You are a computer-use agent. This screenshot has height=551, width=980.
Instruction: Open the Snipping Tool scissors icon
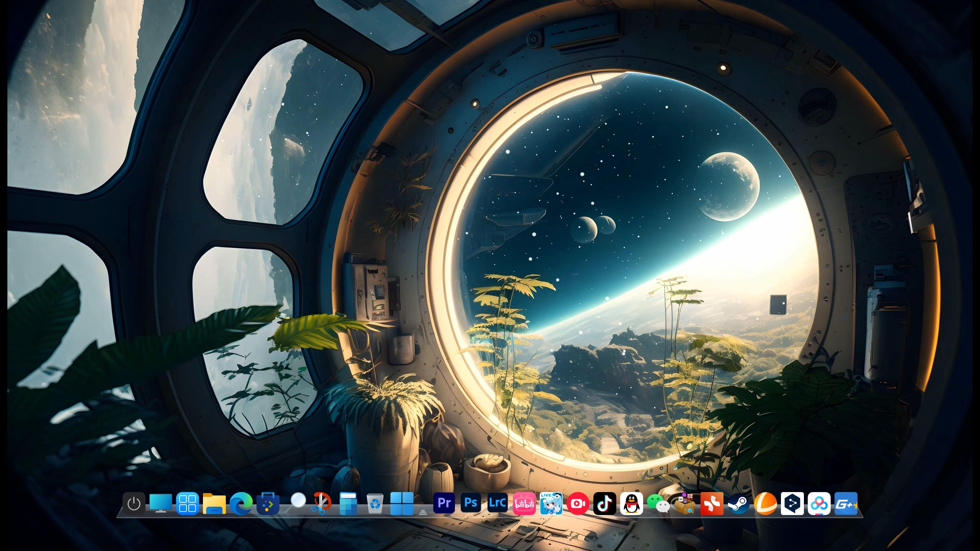322,504
